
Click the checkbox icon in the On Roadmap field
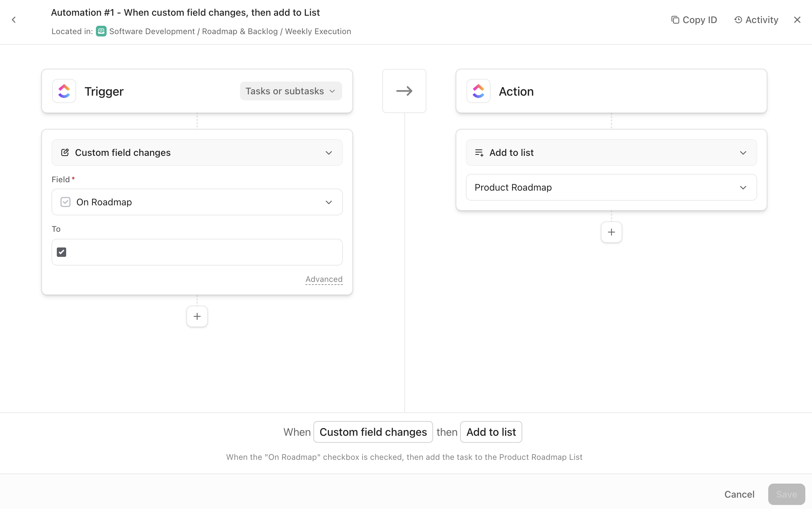tap(65, 202)
